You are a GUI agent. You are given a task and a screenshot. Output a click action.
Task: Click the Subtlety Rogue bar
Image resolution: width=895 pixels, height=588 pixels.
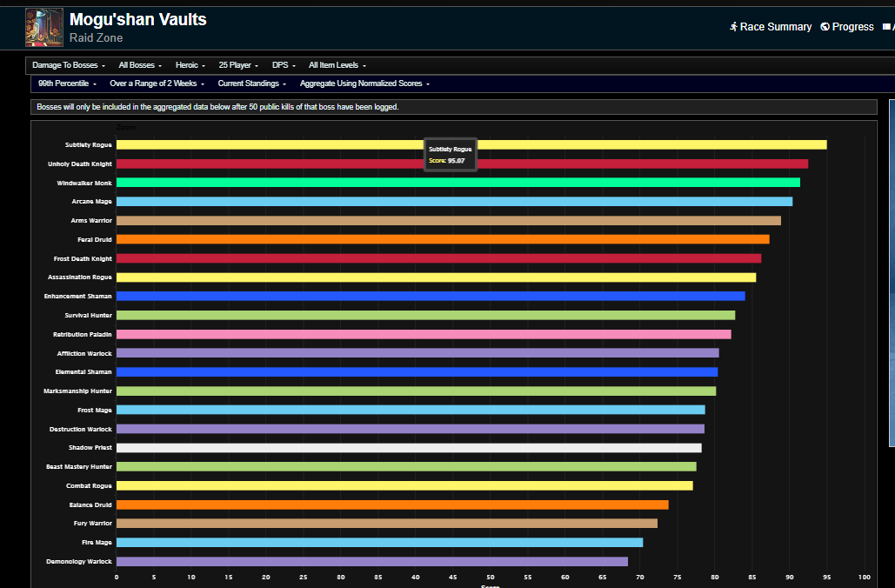click(x=471, y=144)
